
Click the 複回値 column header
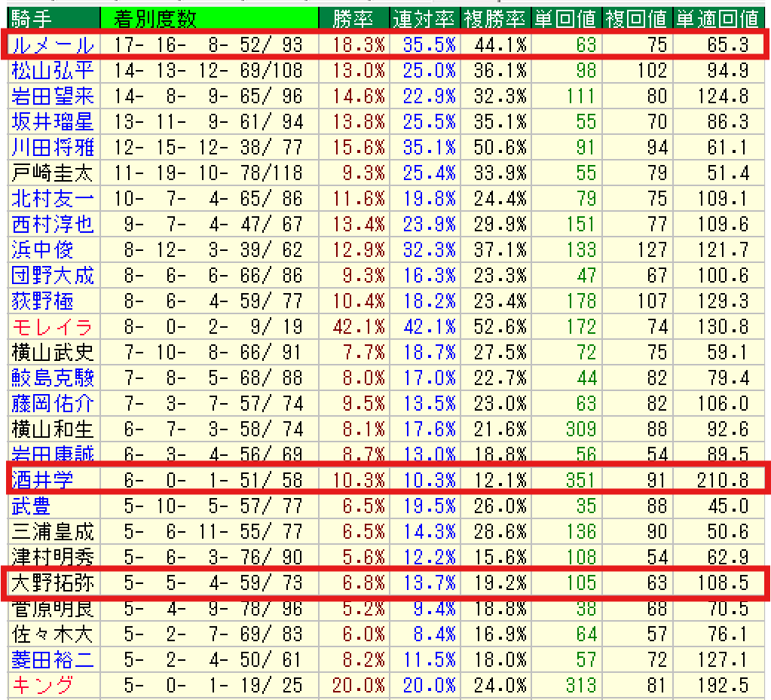[638, 18]
